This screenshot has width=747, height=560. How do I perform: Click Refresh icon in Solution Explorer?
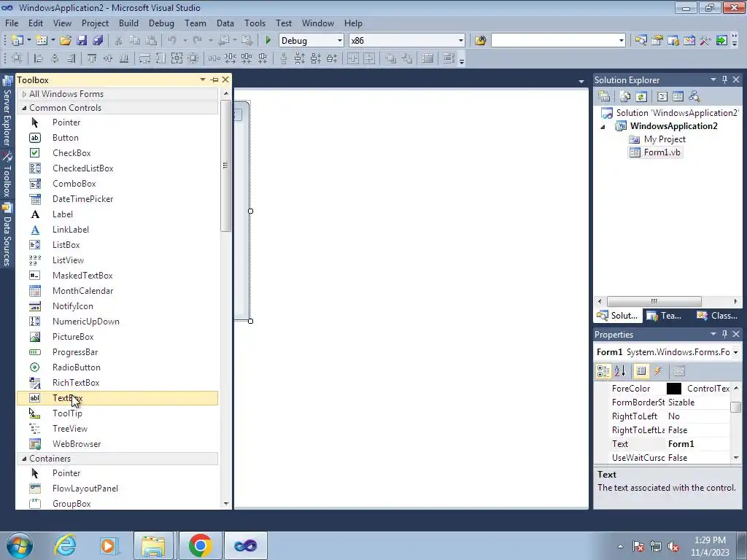coord(641,97)
